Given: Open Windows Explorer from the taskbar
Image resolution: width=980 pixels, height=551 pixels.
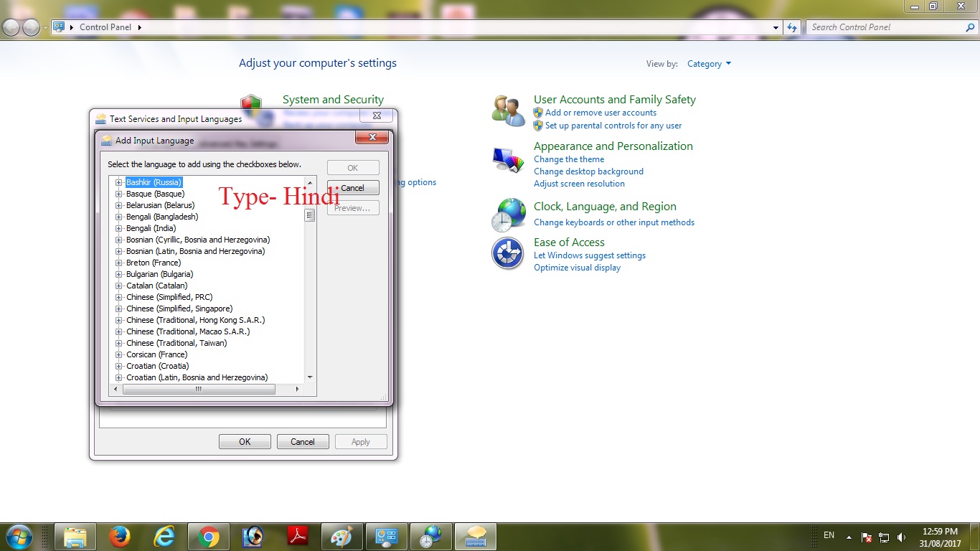Looking at the screenshot, I should pos(75,536).
